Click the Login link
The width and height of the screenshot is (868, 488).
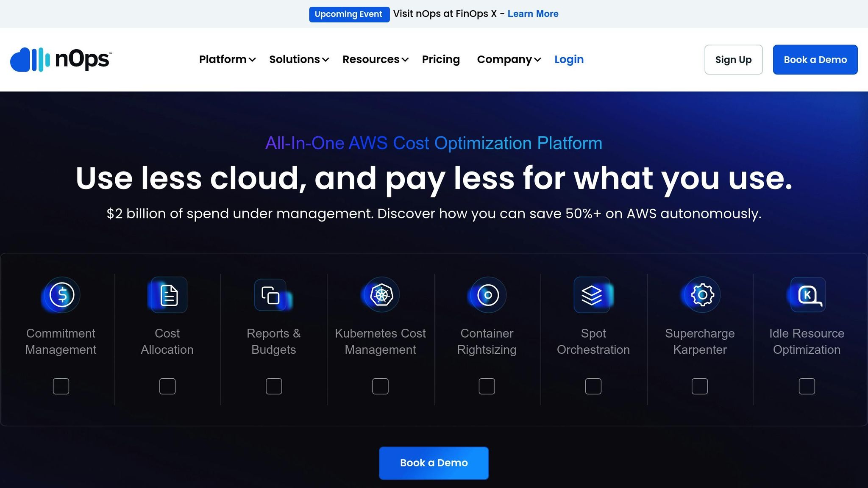pos(569,59)
